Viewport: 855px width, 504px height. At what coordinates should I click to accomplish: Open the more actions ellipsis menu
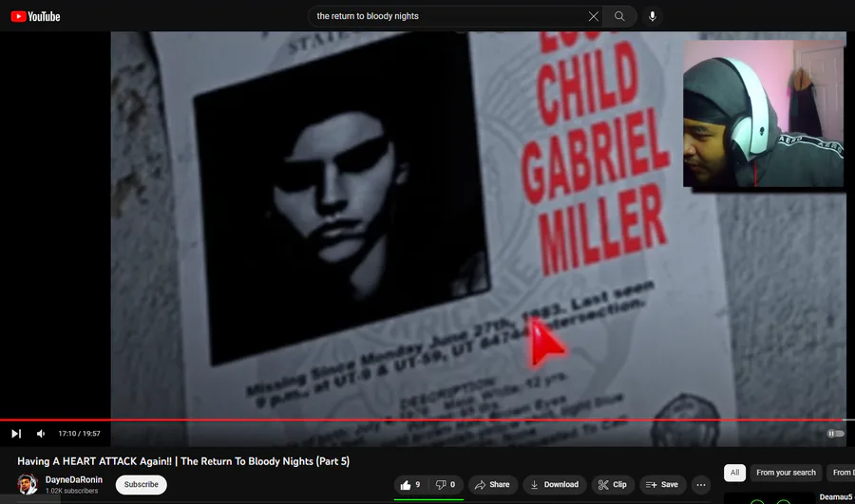[701, 484]
